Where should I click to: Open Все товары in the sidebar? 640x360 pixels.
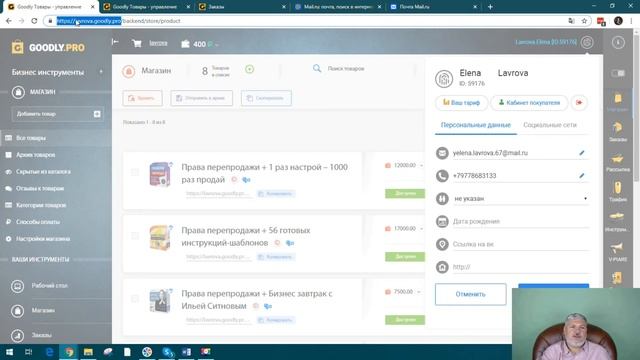tap(31, 138)
